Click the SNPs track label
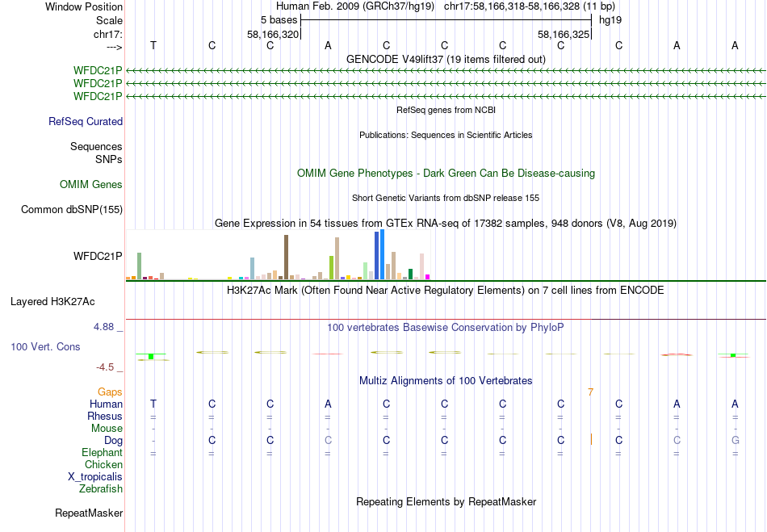 [x=109, y=159]
